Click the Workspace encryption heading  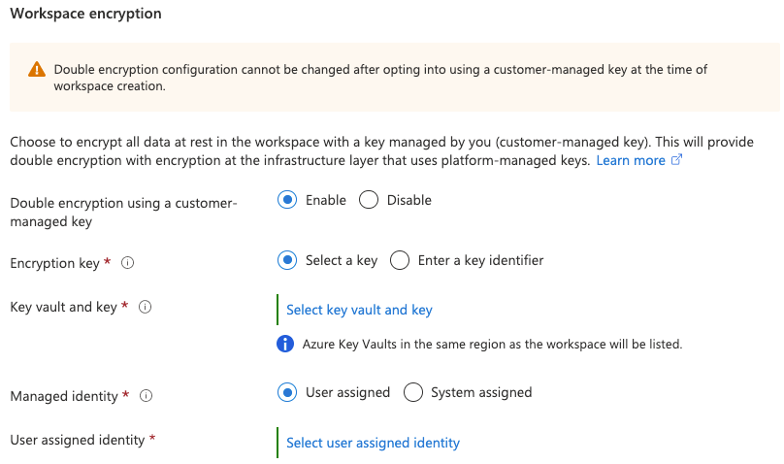click(86, 14)
